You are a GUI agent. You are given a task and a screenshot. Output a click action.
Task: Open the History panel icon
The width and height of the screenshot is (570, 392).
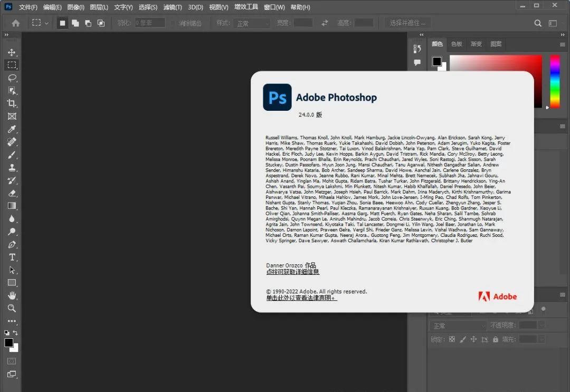coord(417,49)
